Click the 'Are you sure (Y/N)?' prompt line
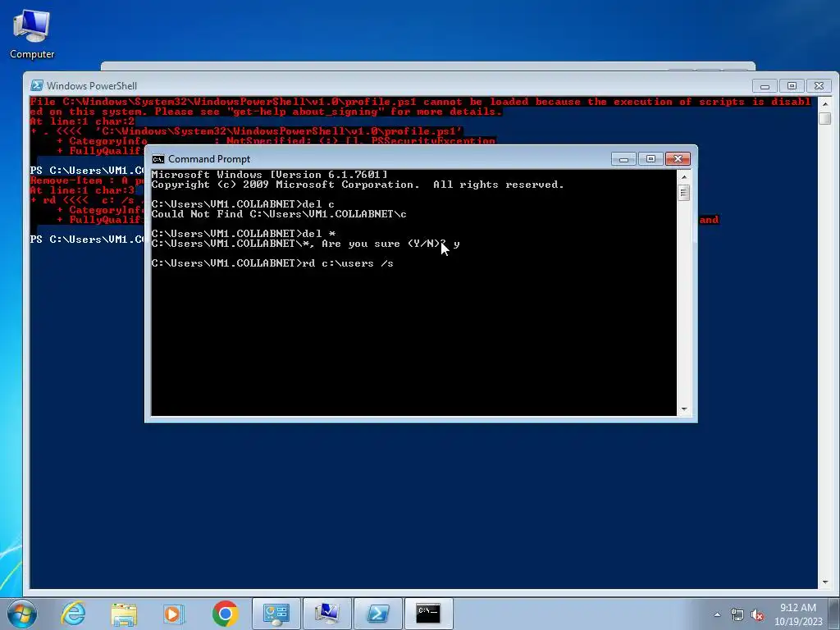Image resolution: width=840 pixels, height=630 pixels. click(305, 244)
